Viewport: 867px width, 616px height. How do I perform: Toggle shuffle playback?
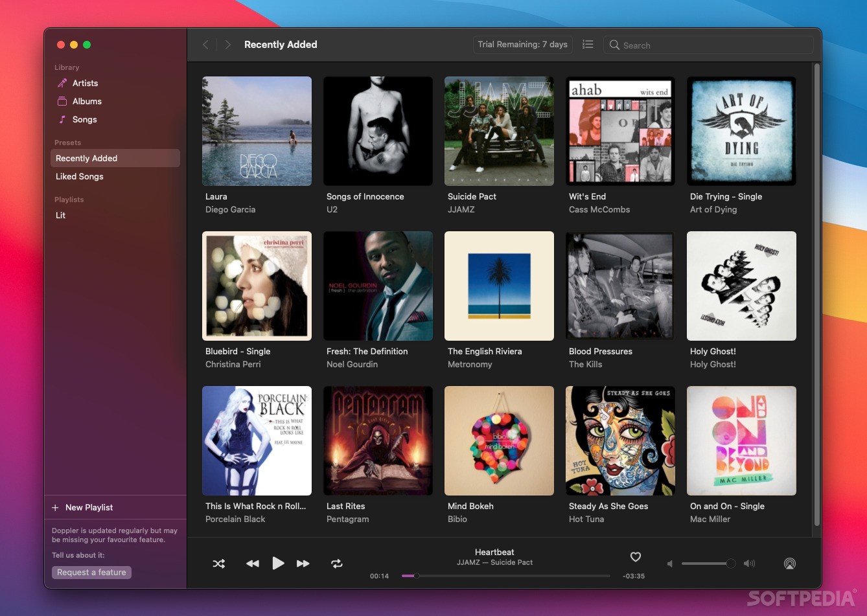pyautogui.click(x=219, y=564)
